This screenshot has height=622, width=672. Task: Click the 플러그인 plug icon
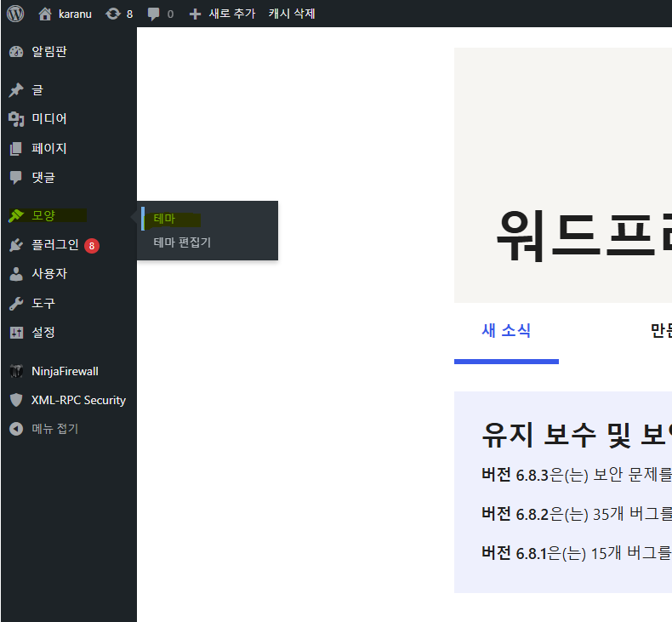coord(16,245)
